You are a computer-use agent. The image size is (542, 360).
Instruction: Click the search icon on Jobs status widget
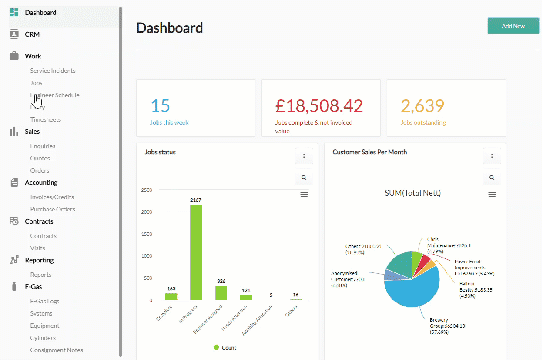(304, 177)
